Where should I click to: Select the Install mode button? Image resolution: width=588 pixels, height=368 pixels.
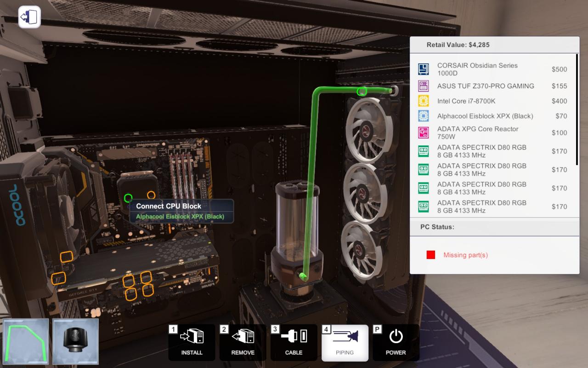(x=192, y=342)
